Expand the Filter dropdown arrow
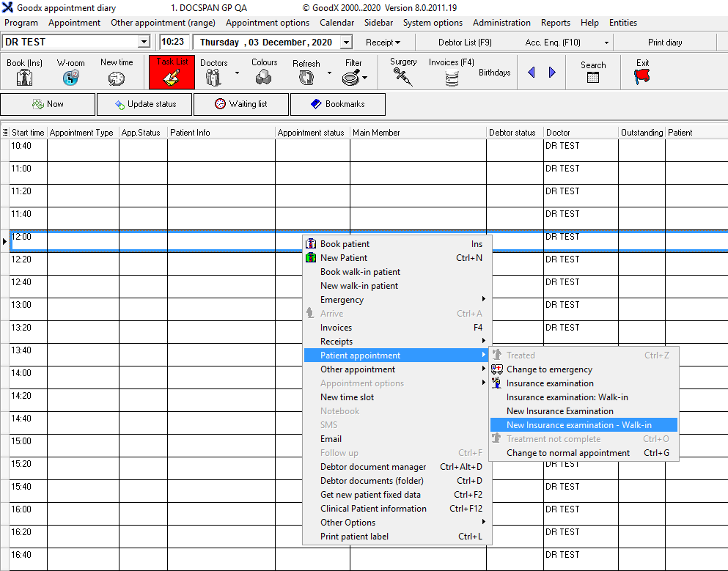 click(364, 77)
